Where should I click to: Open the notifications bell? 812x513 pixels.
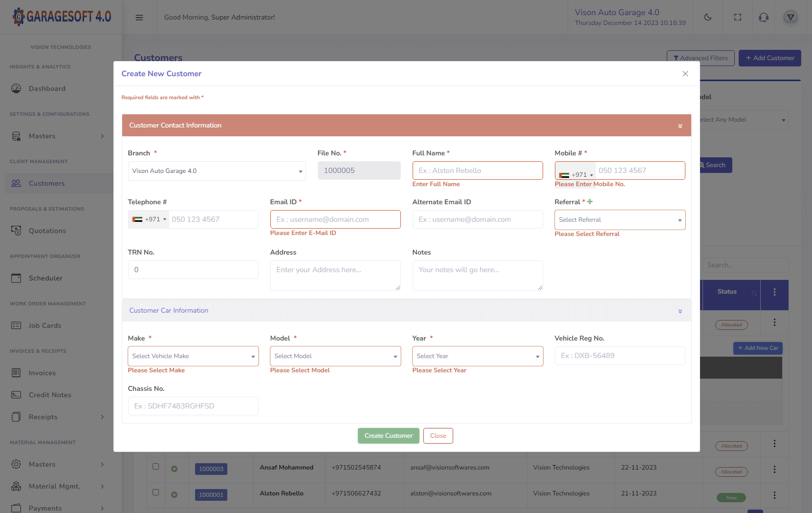(x=763, y=17)
